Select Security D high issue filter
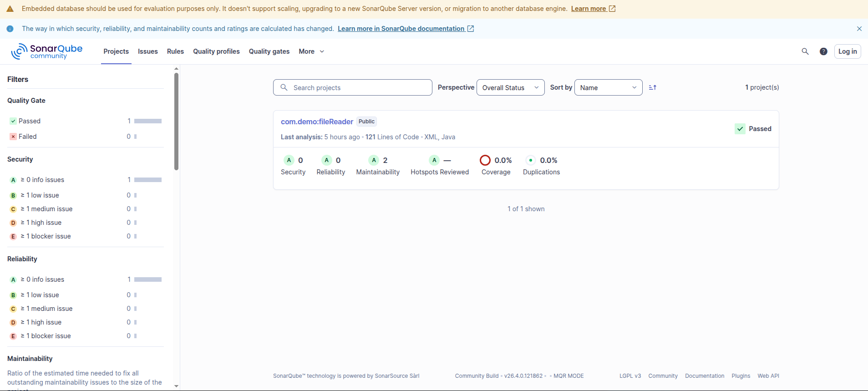 tap(85, 223)
